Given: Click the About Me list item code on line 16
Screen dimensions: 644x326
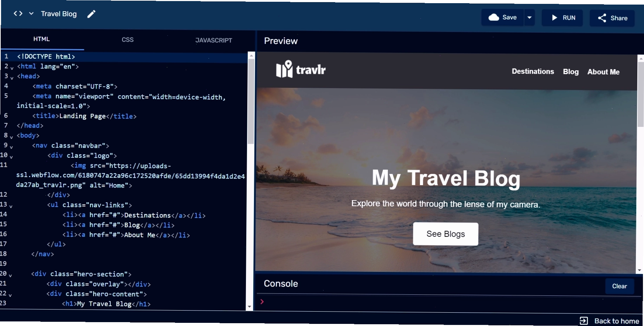Looking at the screenshot, I should (126, 235).
